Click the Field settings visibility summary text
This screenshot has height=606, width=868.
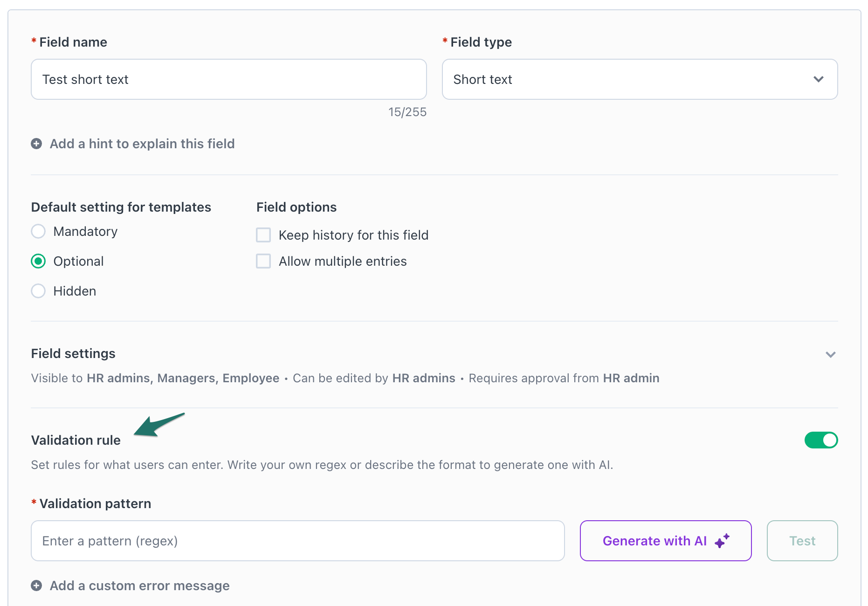point(345,378)
